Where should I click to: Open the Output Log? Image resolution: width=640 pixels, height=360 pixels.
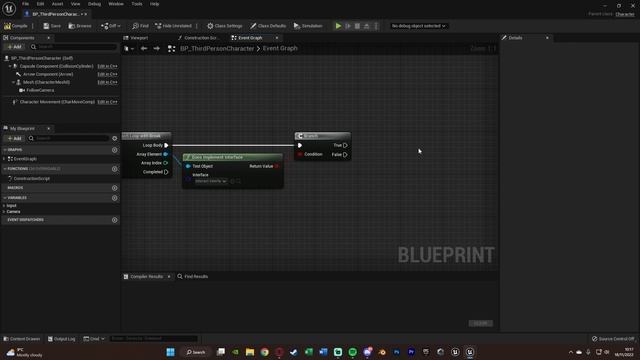point(62,339)
